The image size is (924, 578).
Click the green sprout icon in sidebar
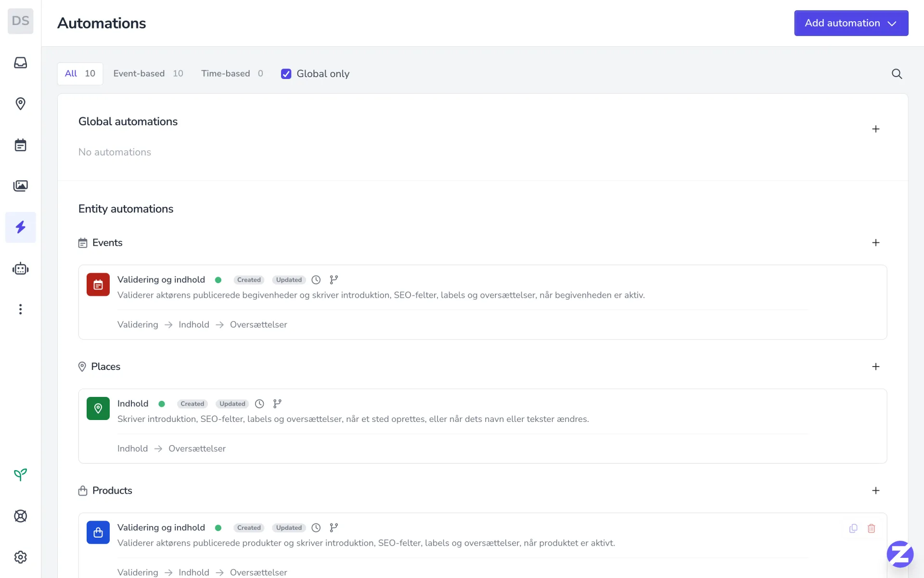[20, 475]
